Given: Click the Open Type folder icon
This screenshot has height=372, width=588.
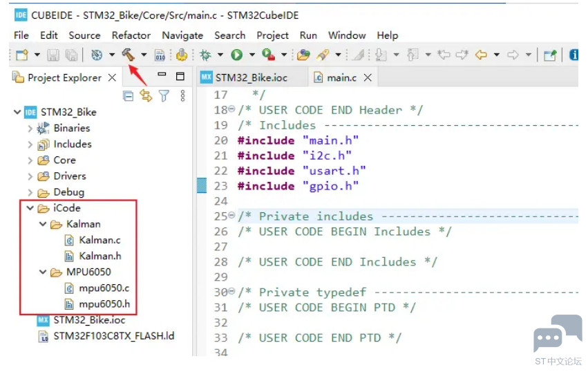Looking at the screenshot, I should click(x=303, y=55).
